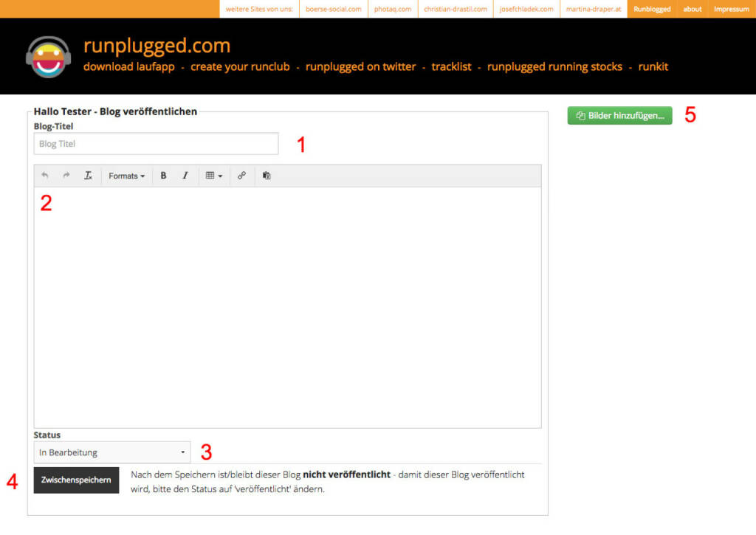This screenshot has width=756, height=535.
Task: Click the bold 'nicht veröffentlicht' text
Action: pyautogui.click(x=347, y=474)
